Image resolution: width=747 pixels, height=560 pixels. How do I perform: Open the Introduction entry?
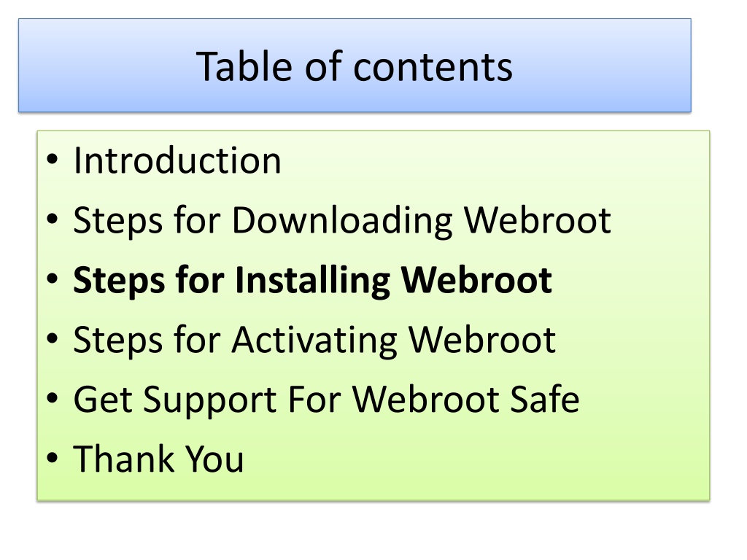point(177,160)
